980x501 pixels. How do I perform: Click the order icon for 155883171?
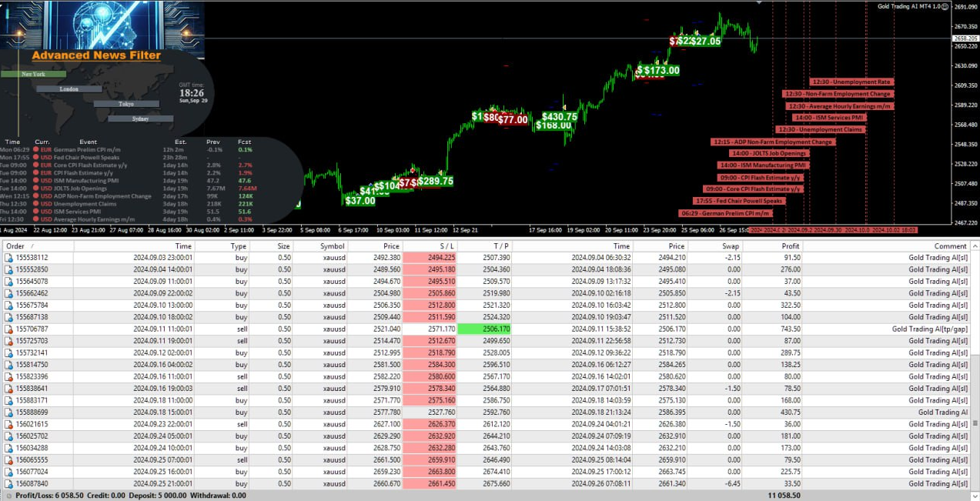[x=9, y=400]
